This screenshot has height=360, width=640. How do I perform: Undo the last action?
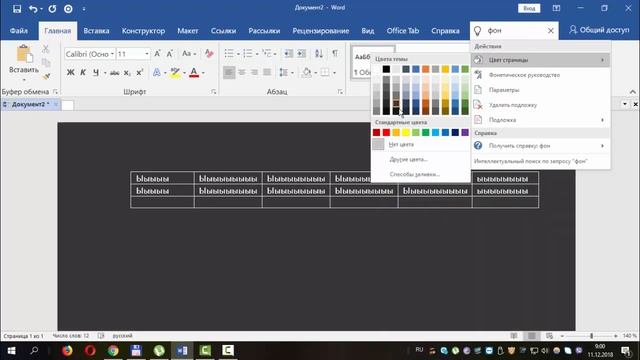(33, 9)
